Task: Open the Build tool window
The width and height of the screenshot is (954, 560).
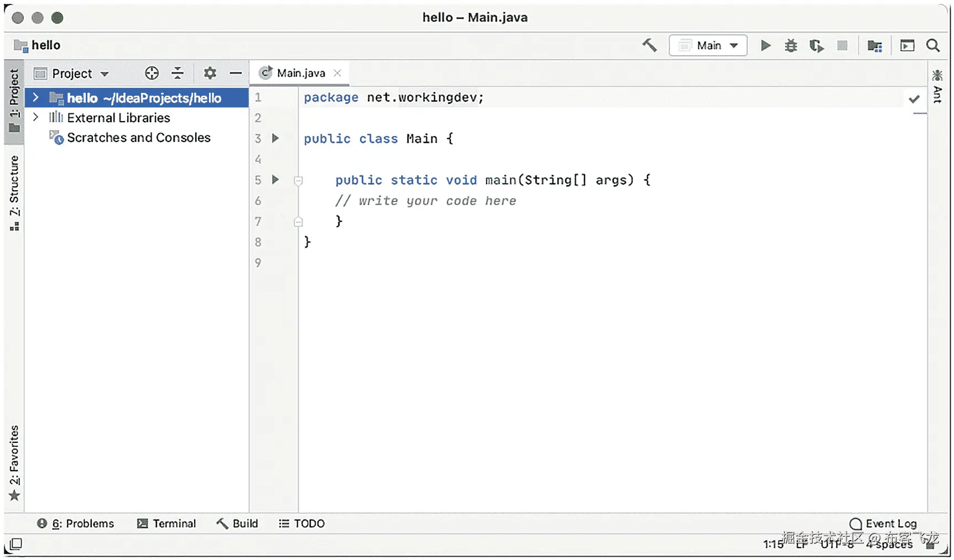Action: point(237,524)
